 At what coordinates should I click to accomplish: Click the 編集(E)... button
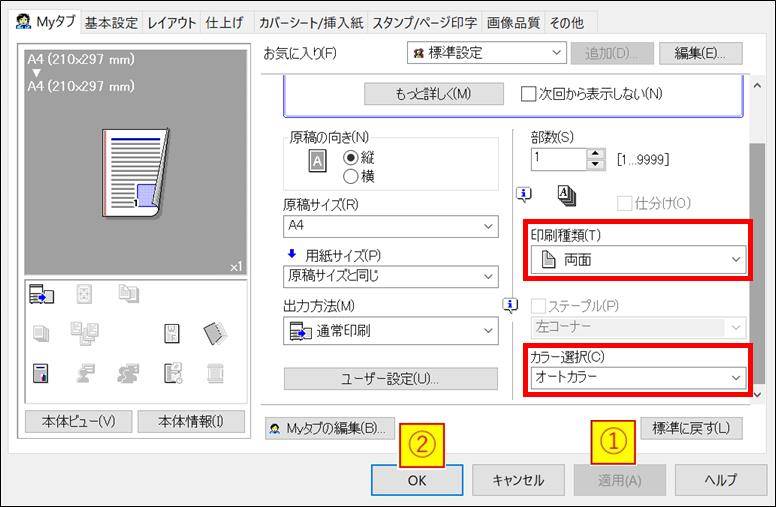[700, 53]
